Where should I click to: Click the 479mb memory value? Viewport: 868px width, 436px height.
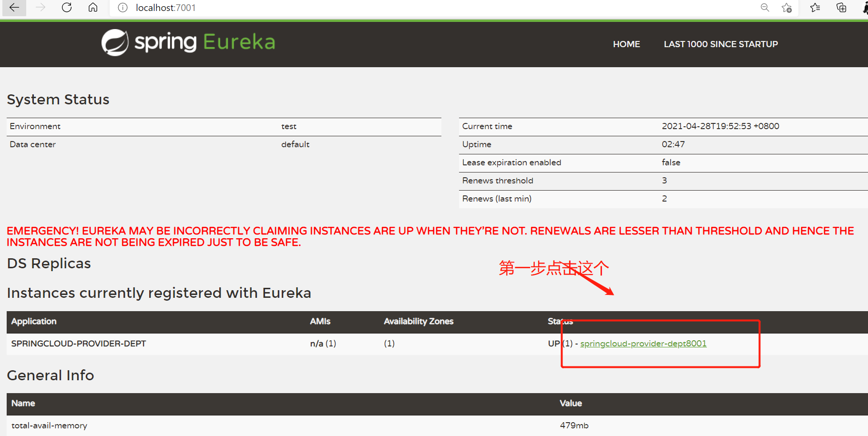(574, 426)
